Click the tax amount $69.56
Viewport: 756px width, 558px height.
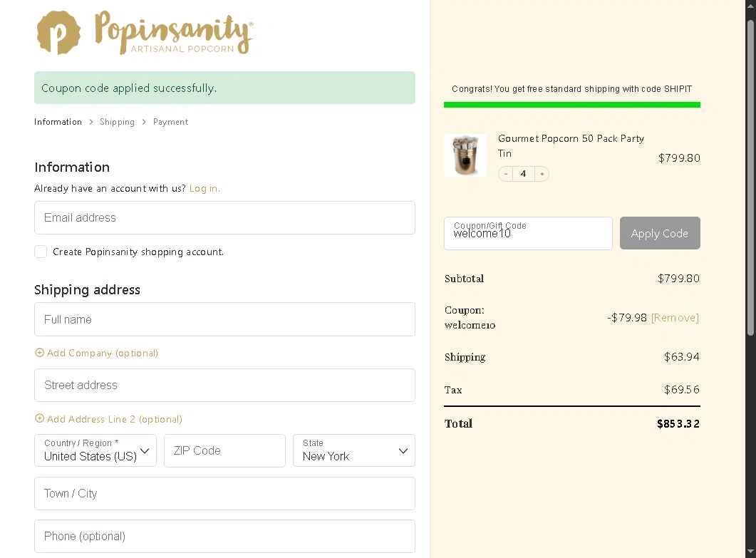point(681,390)
